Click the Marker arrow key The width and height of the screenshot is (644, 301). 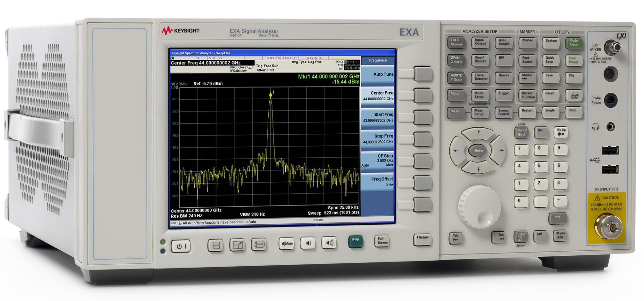coord(527,78)
